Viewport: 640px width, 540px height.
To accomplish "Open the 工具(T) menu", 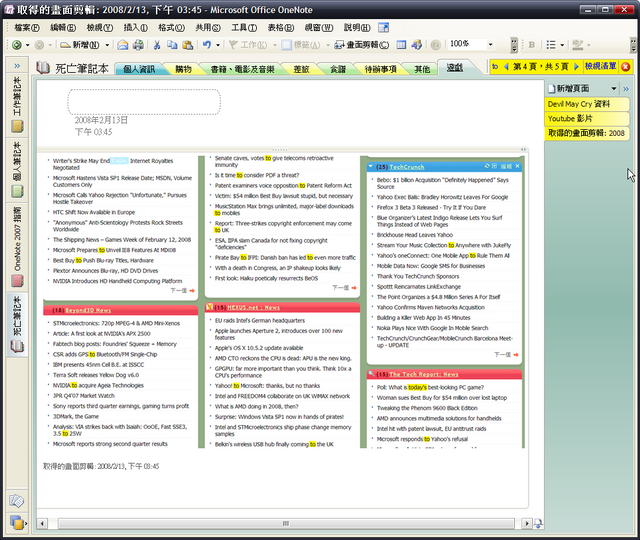I will [244, 28].
